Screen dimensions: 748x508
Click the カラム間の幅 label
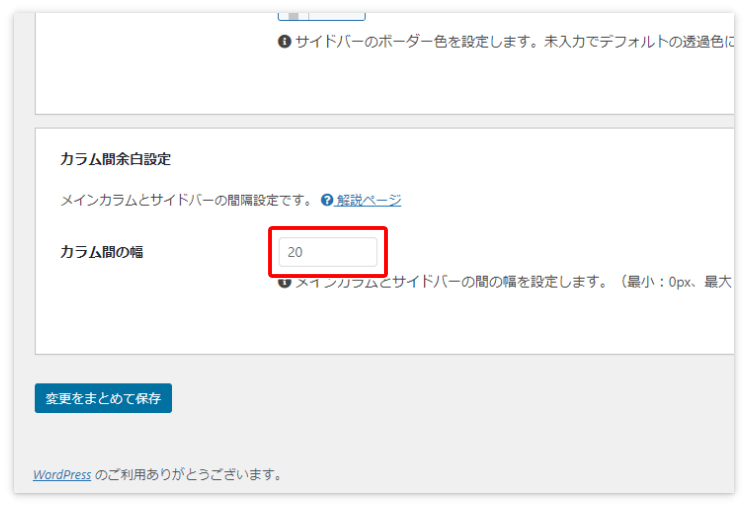[102, 252]
